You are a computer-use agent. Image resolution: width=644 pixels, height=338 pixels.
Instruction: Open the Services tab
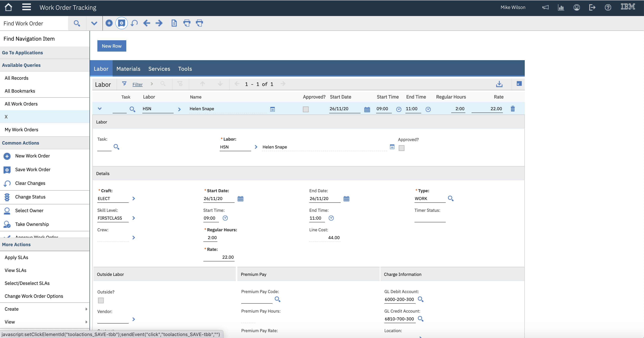tap(159, 69)
